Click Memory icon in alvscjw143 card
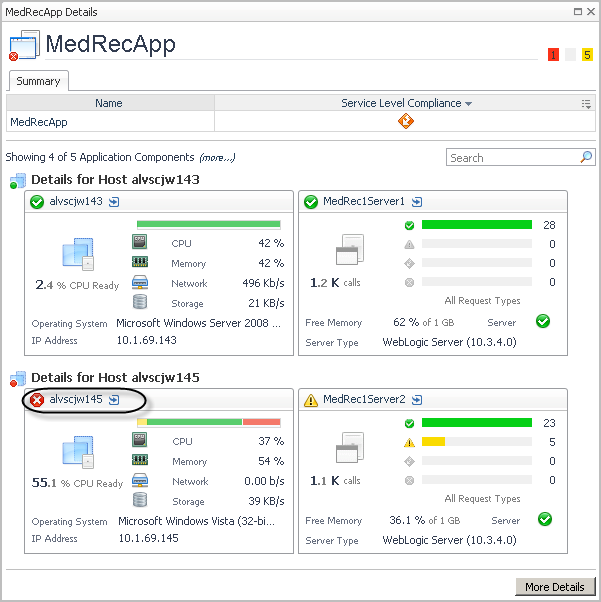The width and height of the screenshot is (601, 602). pyautogui.click(x=140, y=262)
